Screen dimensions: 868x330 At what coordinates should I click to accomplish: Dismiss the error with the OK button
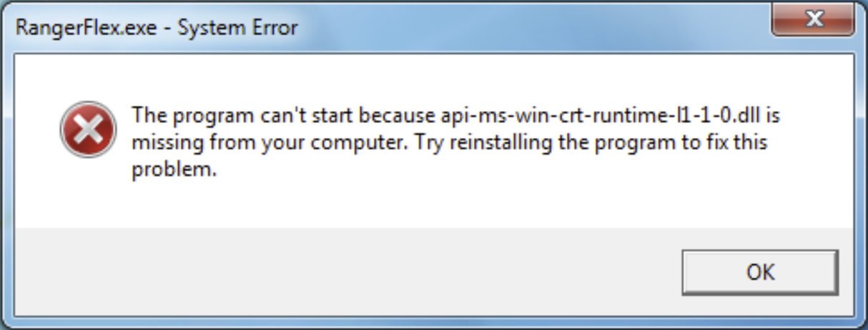click(x=760, y=272)
